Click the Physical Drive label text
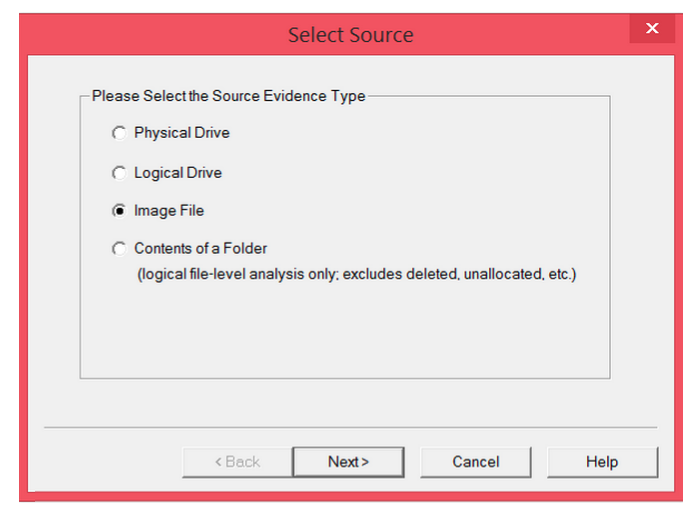Viewport: 700px width, 514px height. point(181,133)
